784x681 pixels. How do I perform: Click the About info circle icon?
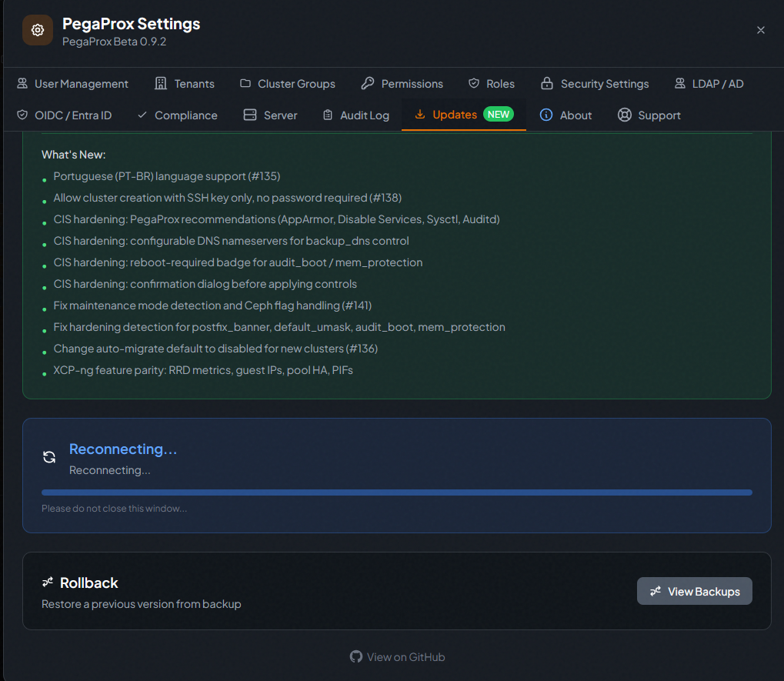(546, 115)
